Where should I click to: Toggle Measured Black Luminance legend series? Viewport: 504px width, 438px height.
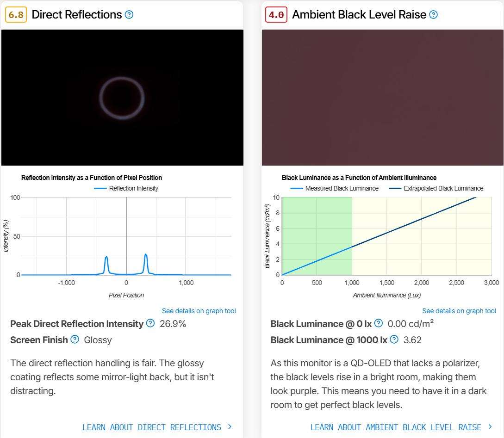tap(334, 189)
